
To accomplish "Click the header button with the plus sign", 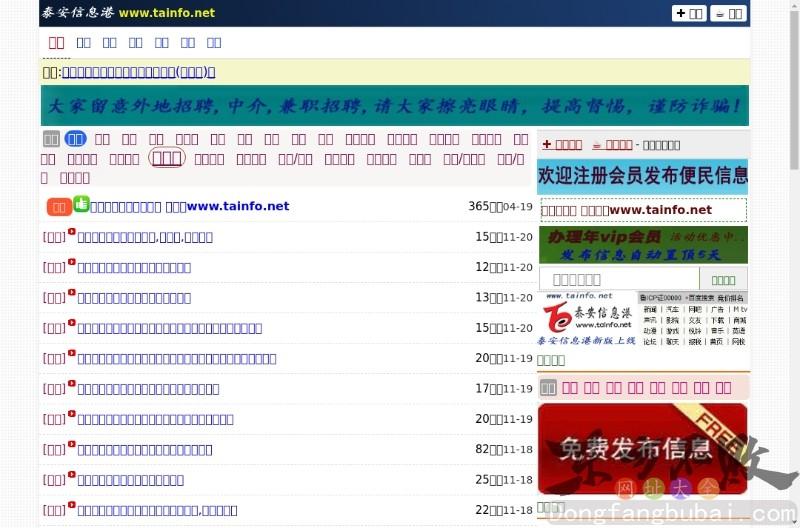I will (x=689, y=13).
